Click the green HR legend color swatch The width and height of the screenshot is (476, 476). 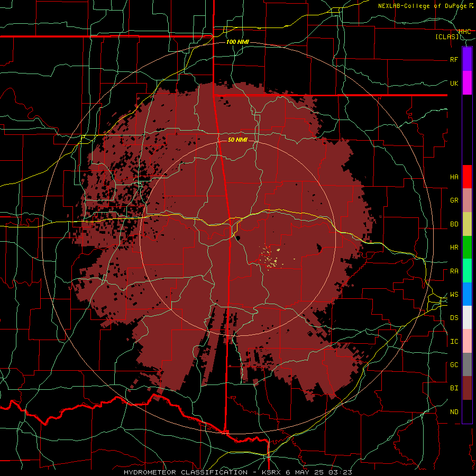click(x=467, y=247)
